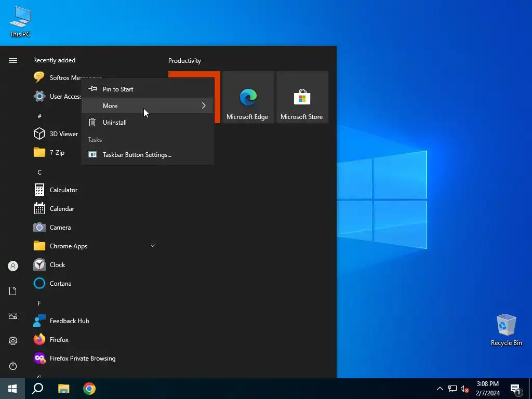Show hidden tray icons arrow
This screenshot has width=532, height=399.
[x=440, y=389]
